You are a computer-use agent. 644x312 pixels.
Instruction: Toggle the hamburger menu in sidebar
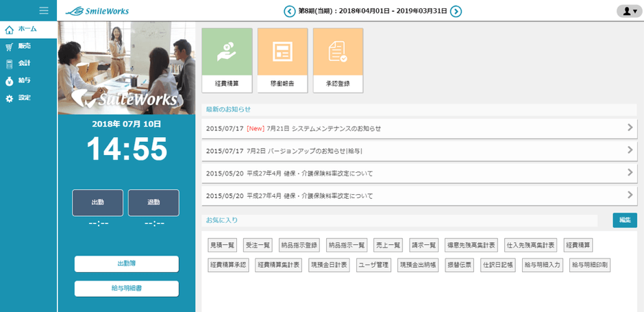pos(44,10)
